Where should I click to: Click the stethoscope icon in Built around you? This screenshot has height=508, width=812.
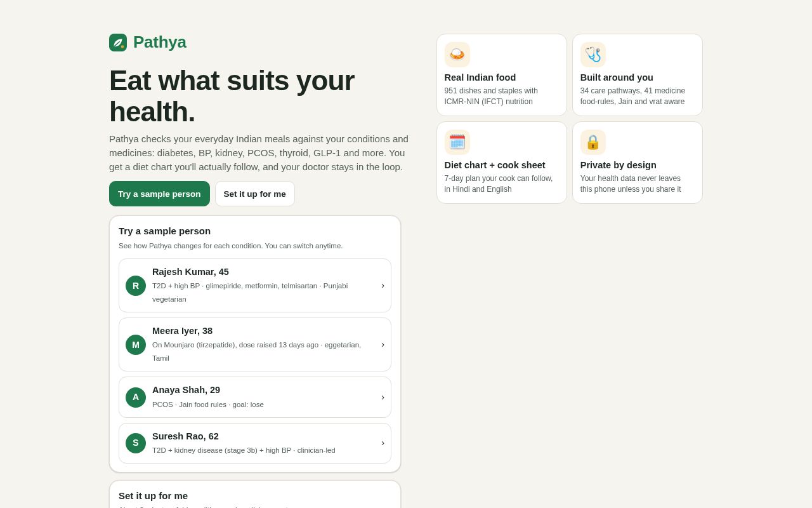pyautogui.click(x=593, y=55)
